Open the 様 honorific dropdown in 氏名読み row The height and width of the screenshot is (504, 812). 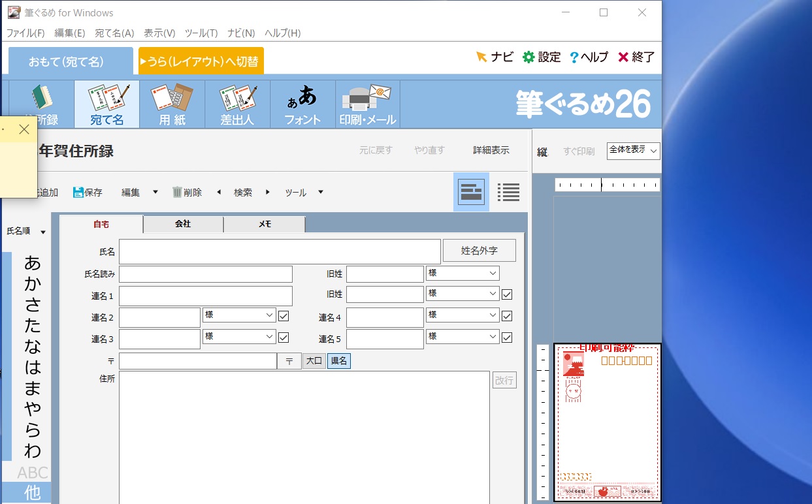pyautogui.click(x=463, y=273)
